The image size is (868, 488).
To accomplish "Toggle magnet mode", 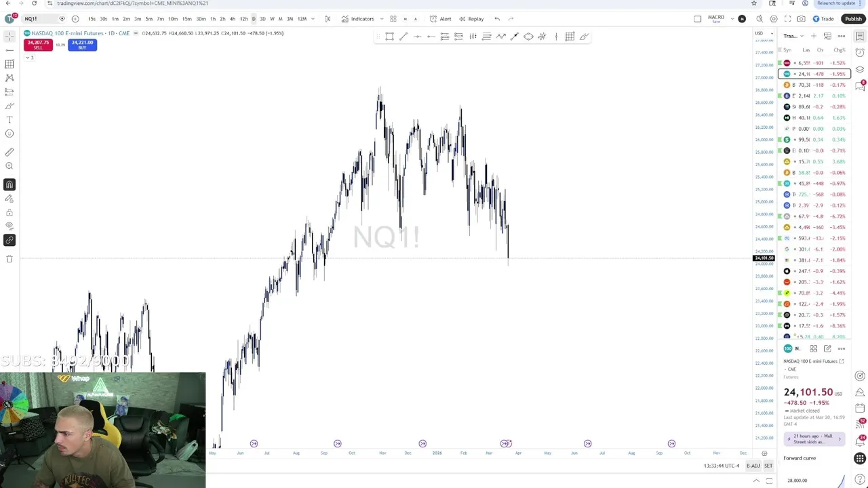I will (x=9, y=184).
